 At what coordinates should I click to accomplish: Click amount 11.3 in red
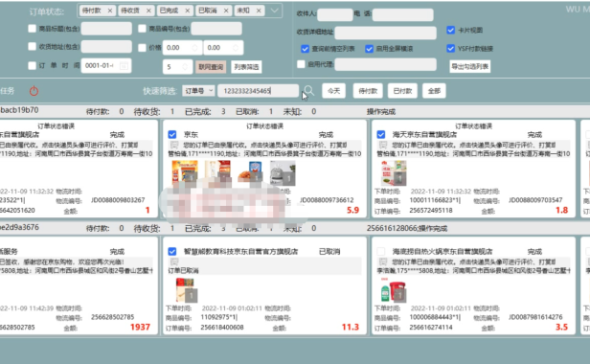[x=351, y=327]
